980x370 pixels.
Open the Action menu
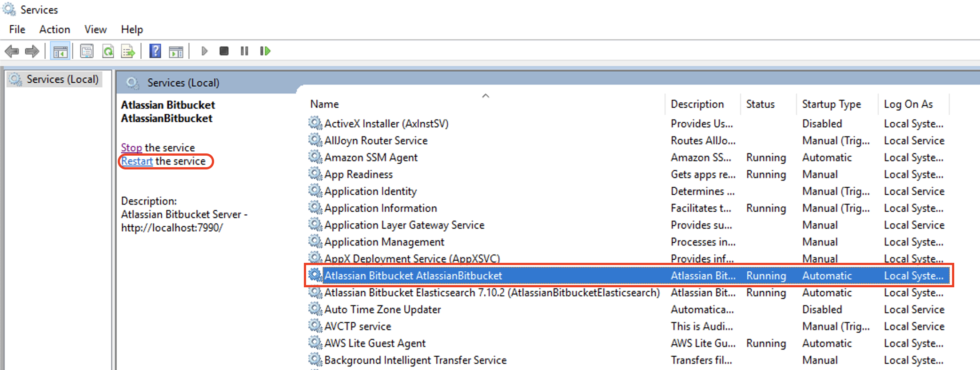point(55,29)
